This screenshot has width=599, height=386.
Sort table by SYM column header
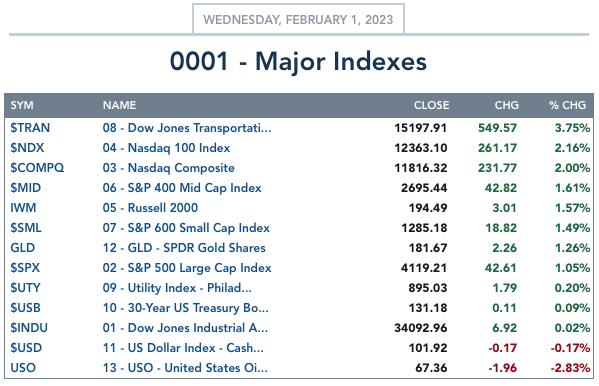pos(22,105)
